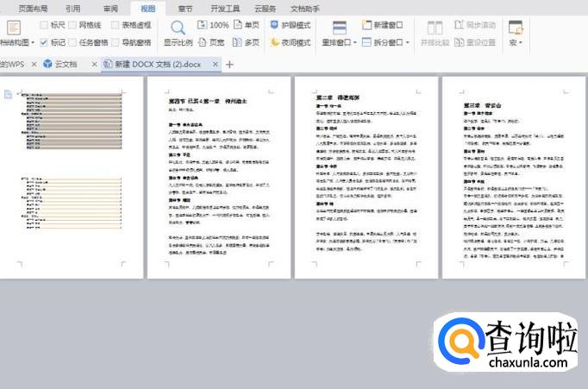Switch to 单页 single page view

click(246, 26)
